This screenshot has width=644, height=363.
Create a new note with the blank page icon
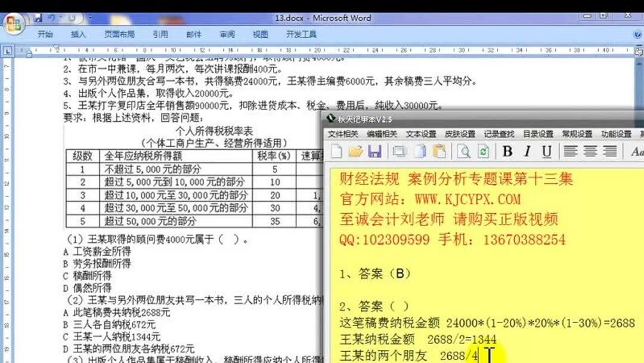click(336, 152)
